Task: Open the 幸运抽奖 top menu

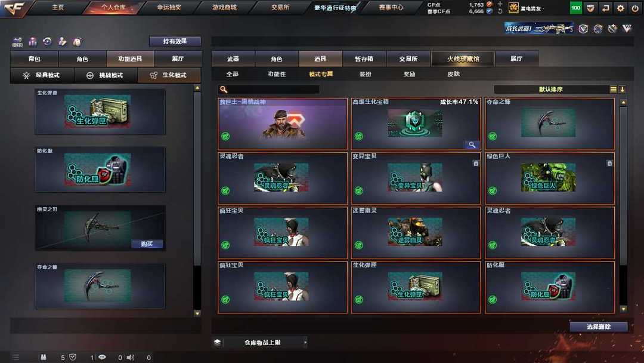Action: tap(169, 7)
